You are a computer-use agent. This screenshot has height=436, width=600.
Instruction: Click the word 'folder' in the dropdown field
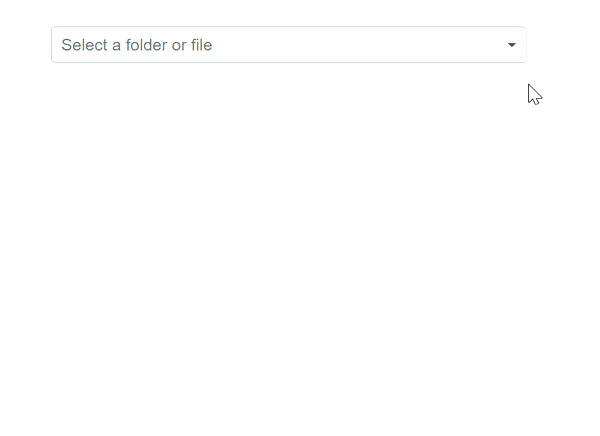tap(146, 45)
